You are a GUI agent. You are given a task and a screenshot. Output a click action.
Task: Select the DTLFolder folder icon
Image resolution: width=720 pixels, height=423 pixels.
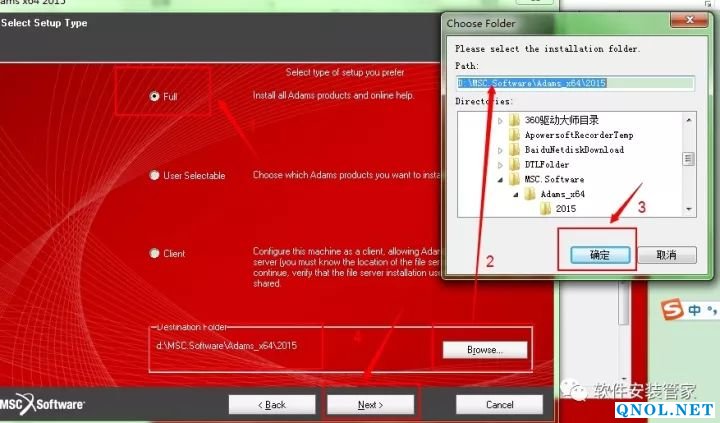(514, 165)
